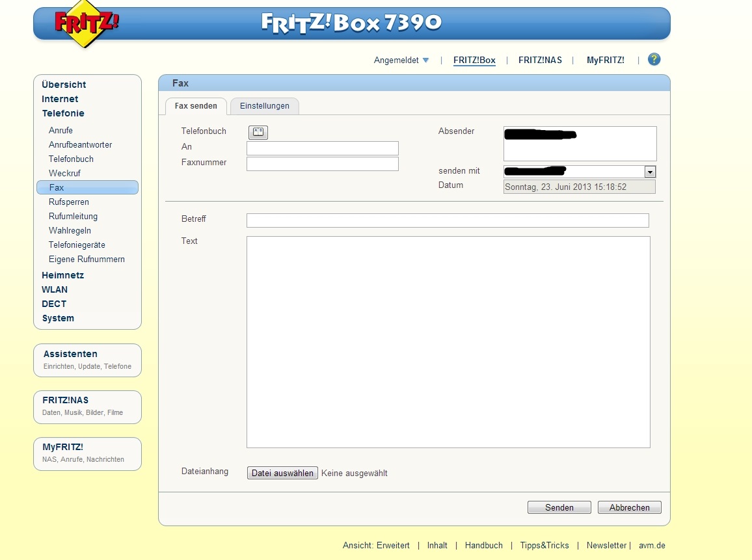
Task: Click into the Betreff field
Action: (x=448, y=220)
